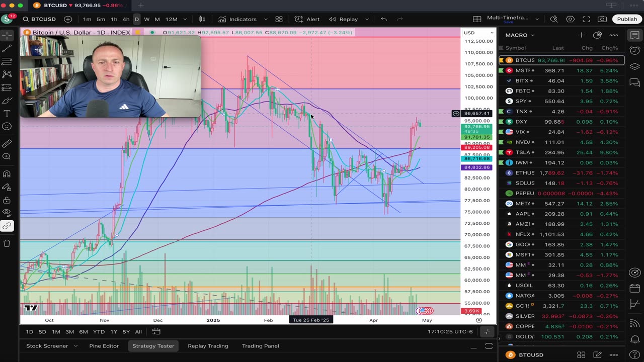Open the go to date calendar icon
Screen dimensions: 644x362
pos(156,332)
